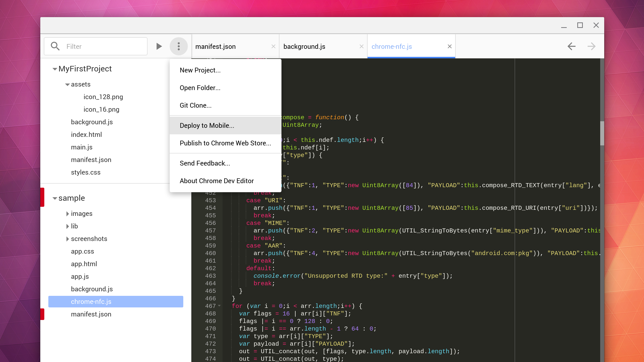This screenshot has width=644, height=362.
Task: Switch to the background.js tab
Action: (304, 46)
